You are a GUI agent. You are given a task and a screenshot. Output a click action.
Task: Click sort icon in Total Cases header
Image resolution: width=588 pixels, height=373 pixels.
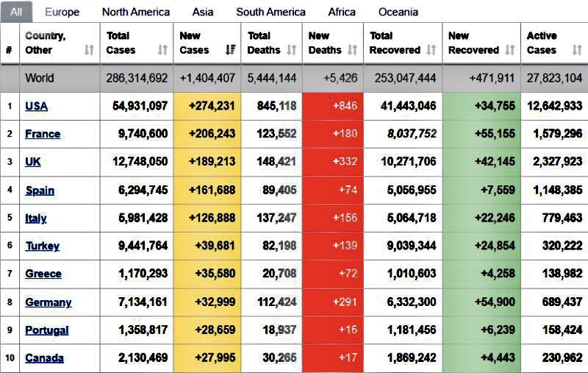pos(162,50)
